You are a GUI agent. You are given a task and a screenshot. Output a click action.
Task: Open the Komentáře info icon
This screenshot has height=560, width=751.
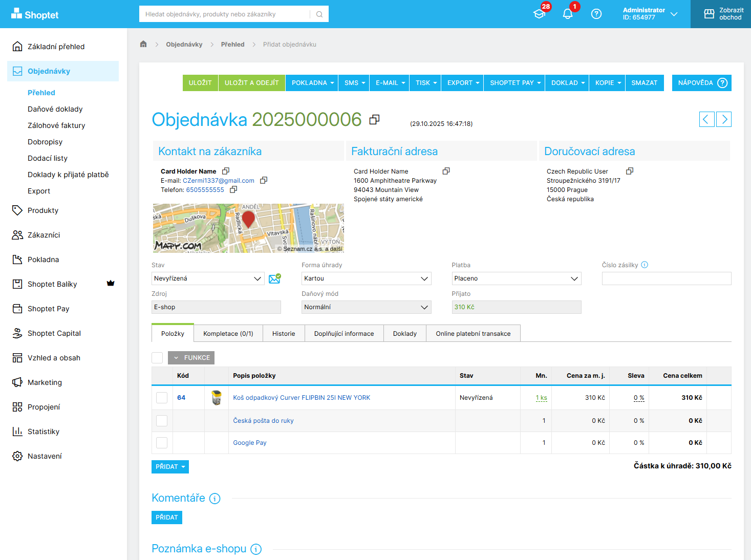click(x=215, y=499)
